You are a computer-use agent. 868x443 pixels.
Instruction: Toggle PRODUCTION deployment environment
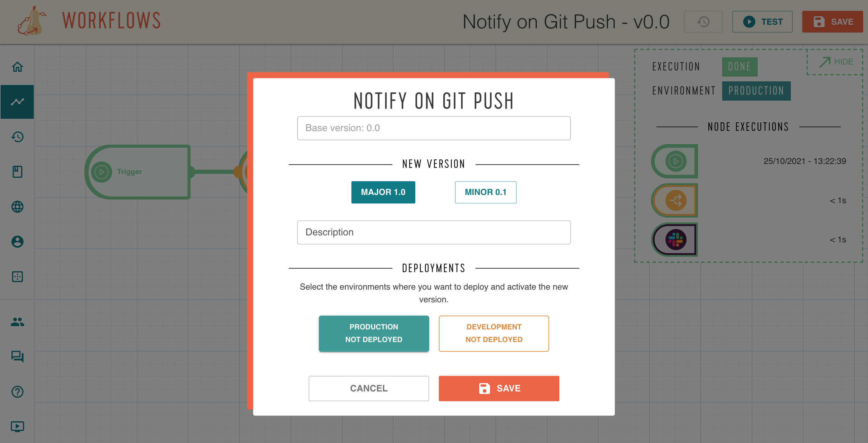[x=373, y=333]
